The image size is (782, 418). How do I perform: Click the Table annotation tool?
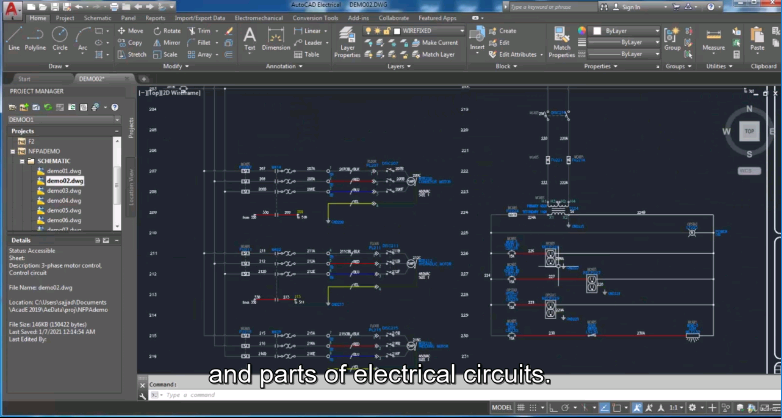307,54
